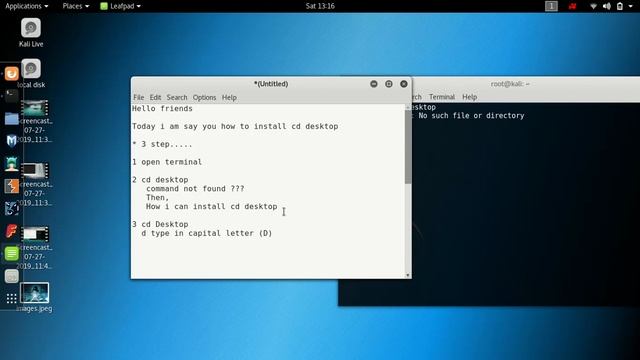Launch Faraday red F icon in dock

coord(11,231)
